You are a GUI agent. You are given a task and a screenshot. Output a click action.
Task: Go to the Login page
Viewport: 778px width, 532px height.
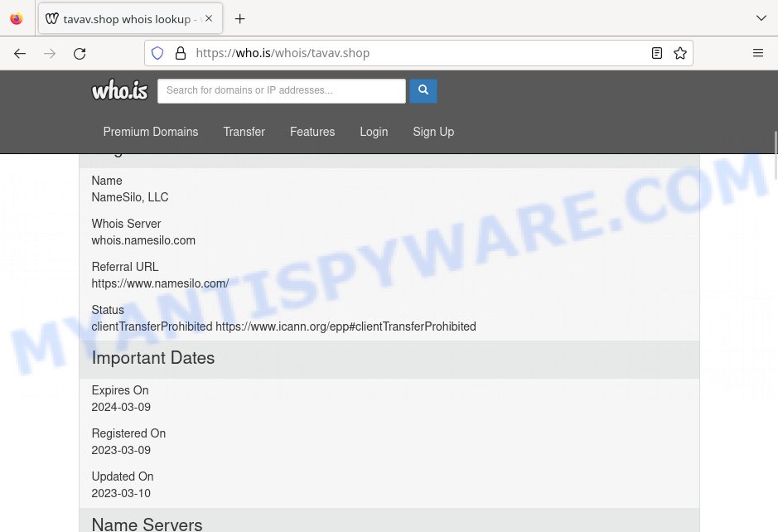375,132
